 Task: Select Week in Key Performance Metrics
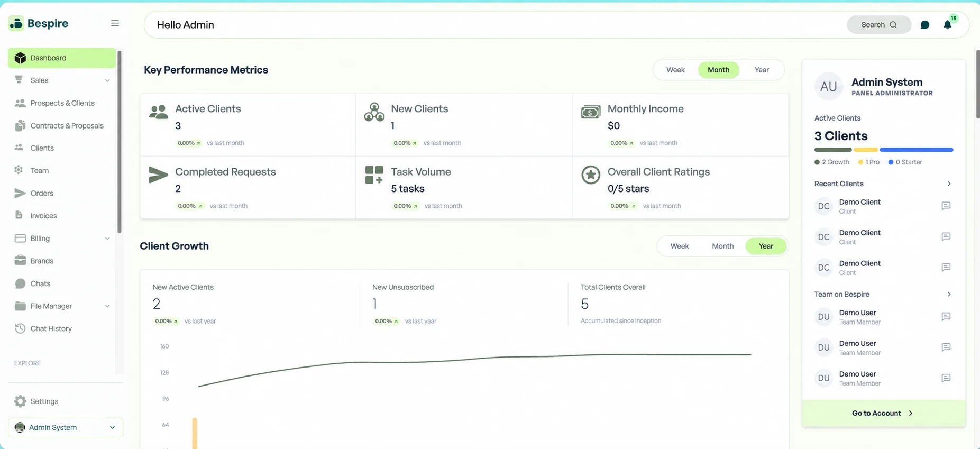click(675, 70)
